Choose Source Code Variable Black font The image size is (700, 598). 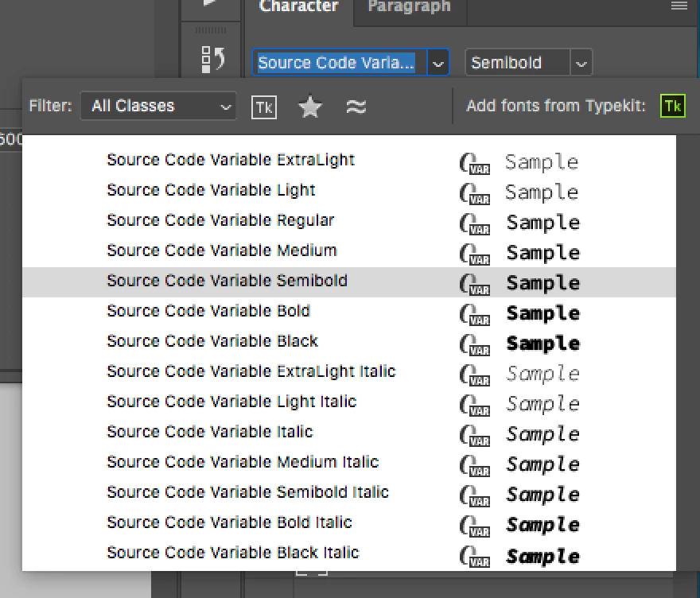[349, 342]
